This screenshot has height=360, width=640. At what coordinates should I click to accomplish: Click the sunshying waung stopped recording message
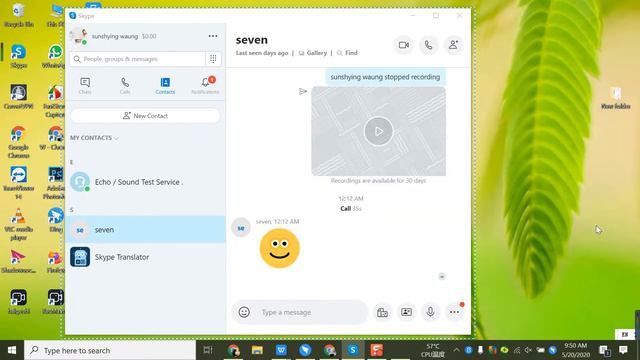pyautogui.click(x=385, y=77)
